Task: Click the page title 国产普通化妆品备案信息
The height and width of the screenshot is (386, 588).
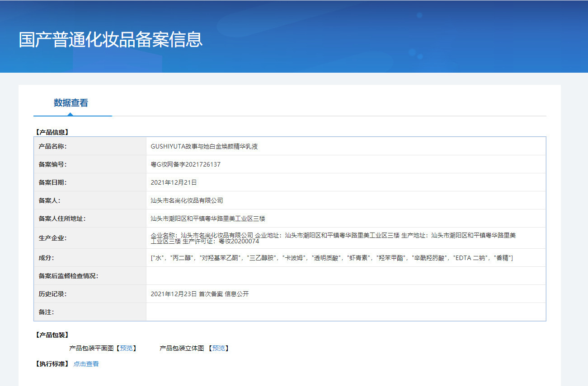Action: coord(110,40)
